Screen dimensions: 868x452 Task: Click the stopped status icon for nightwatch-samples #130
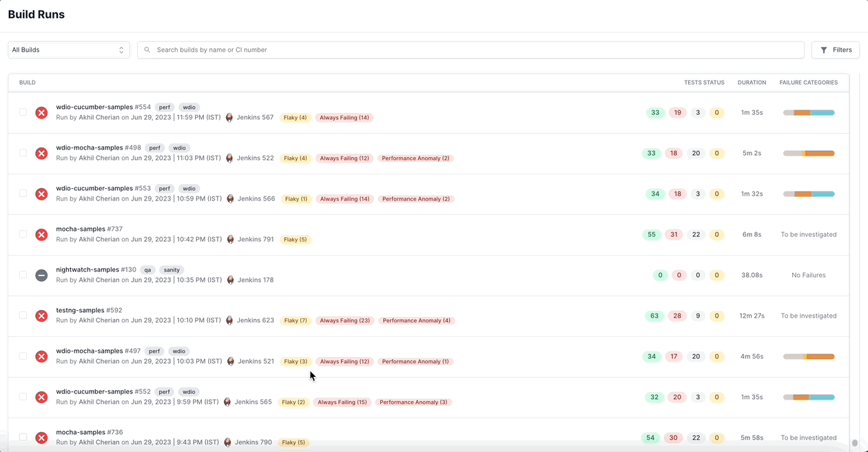41,275
